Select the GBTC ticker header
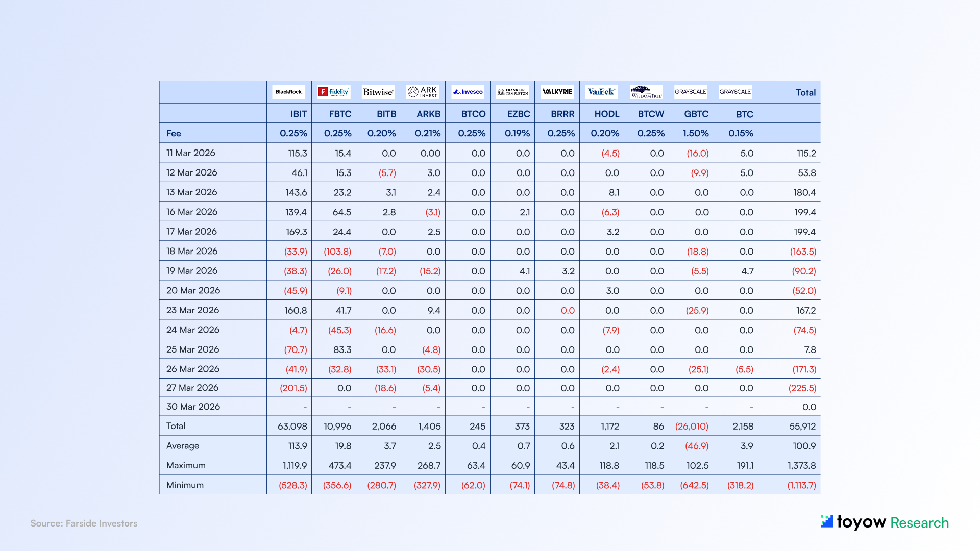 point(696,114)
